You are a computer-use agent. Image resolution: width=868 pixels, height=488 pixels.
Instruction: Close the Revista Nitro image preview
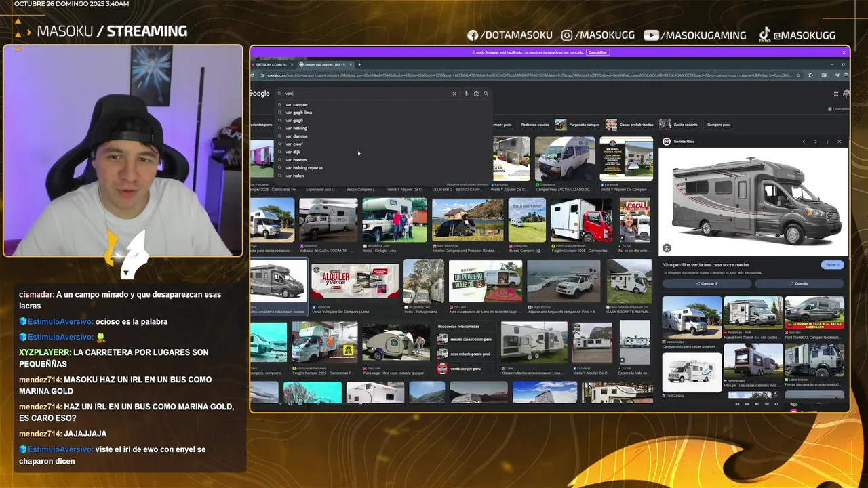click(x=839, y=142)
